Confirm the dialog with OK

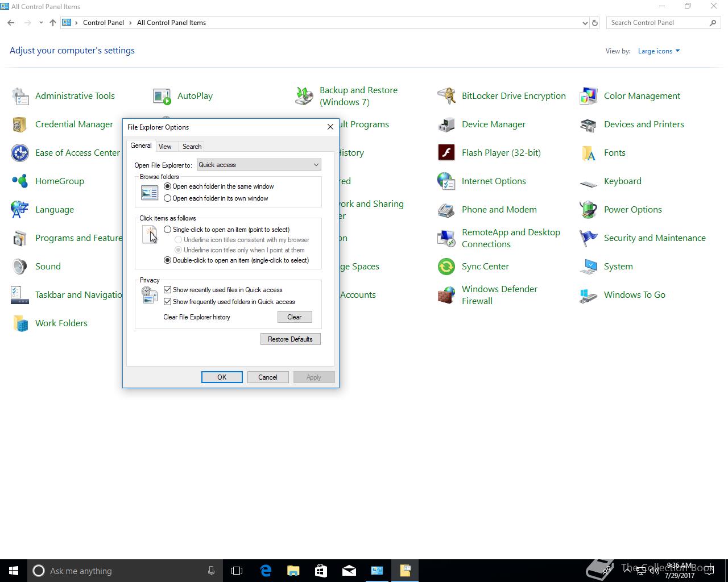[222, 377]
